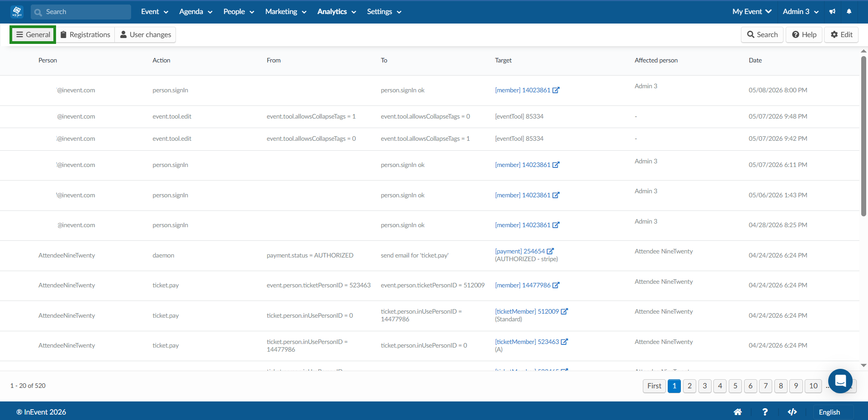Change language from English
The image size is (868, 420).
click(x=834, y=412)
